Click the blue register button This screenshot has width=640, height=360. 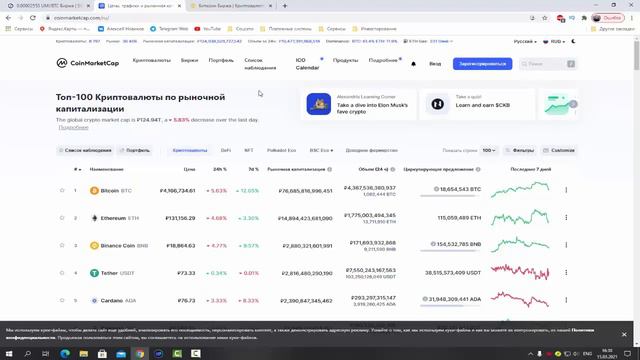click(482, 64)
